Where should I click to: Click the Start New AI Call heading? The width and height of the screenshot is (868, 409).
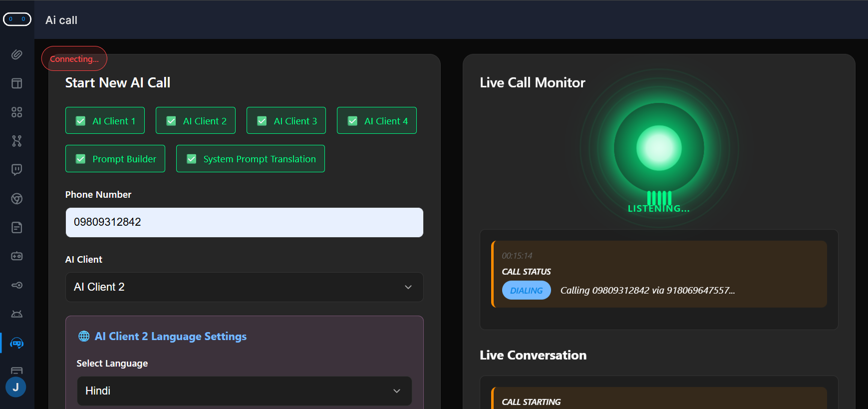[118, 82]
